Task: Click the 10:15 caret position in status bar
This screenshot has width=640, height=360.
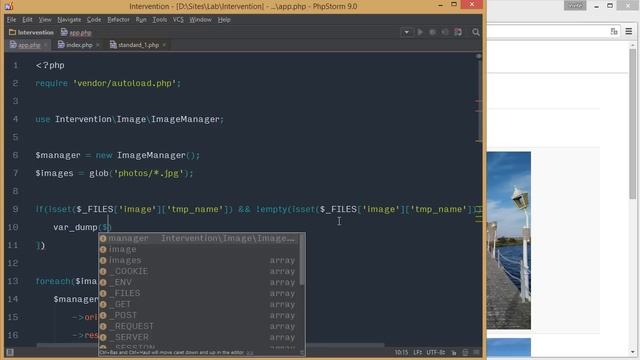Action: (401, 352)
